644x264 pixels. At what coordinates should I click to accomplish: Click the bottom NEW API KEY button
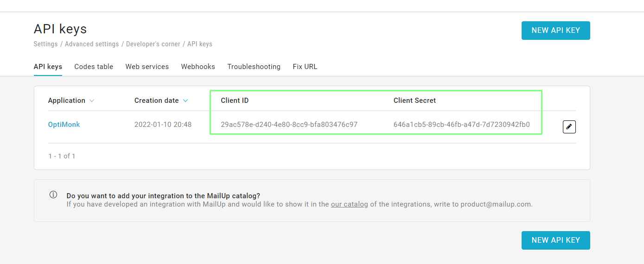tap(555, 240)
